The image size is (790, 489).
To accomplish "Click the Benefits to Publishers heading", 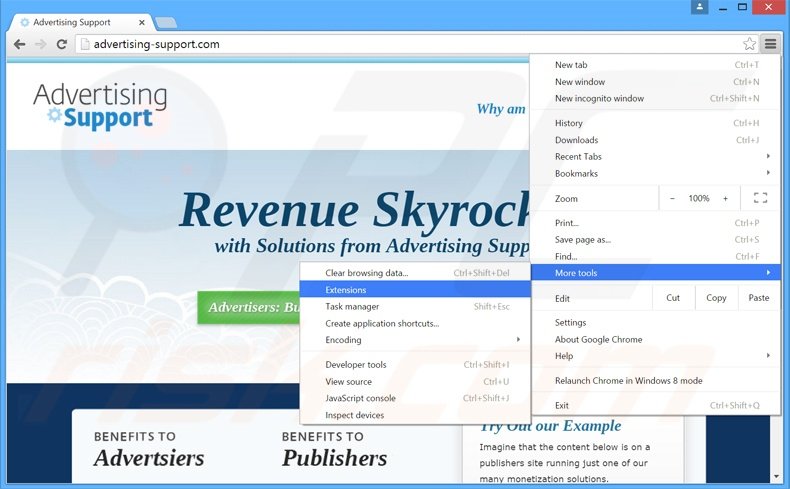I will pyautogui.click(x=335, y=448).
